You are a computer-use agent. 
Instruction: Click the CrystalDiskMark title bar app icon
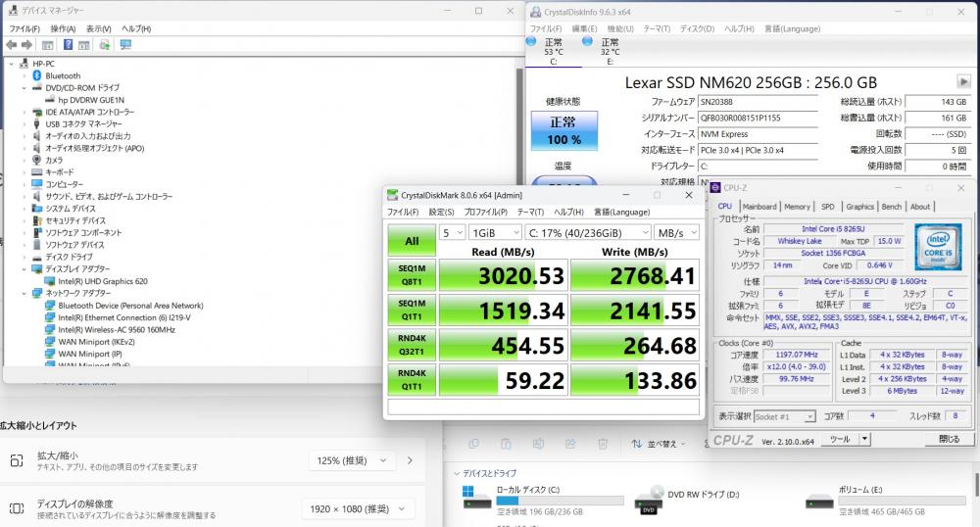click(x=392, y=195)
